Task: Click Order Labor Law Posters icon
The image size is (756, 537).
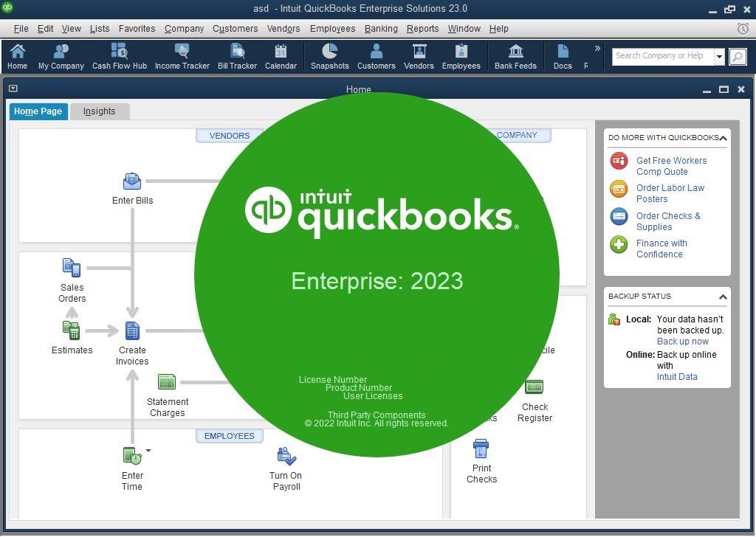Action: pos(619,188)
